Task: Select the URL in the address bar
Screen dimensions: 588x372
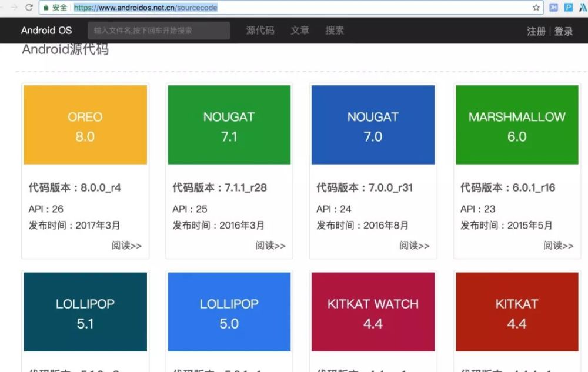Action: coord(145,8)
